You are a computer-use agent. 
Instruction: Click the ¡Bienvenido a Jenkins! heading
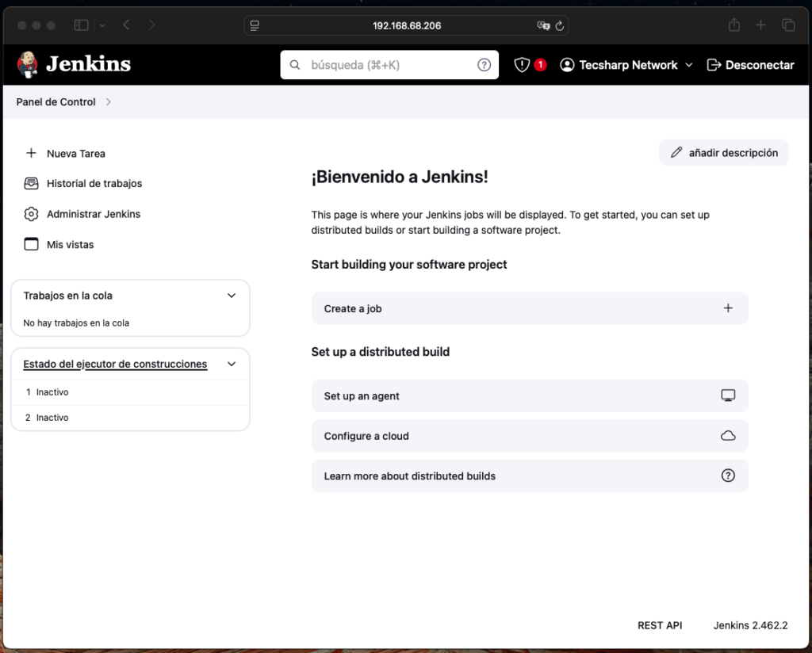tap(400, 177)
